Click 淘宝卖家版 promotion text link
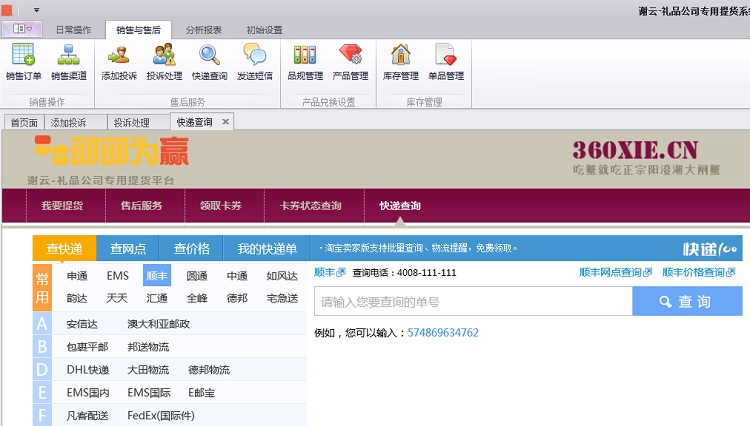750x426 pixels. click(x=419, y=248)
